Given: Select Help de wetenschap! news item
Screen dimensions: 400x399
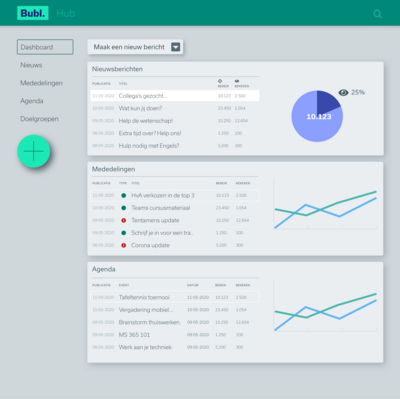Looking at the screenshot, I should (175, 121).
